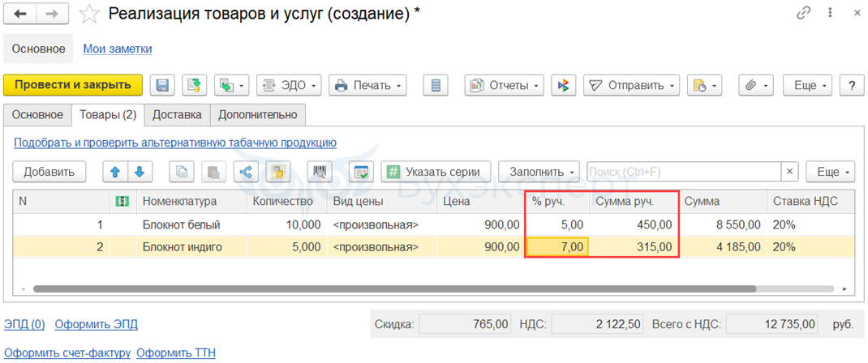Viewport: 868px width, 363px height.
Task: Open Мои заметки link
Action: 118,49
